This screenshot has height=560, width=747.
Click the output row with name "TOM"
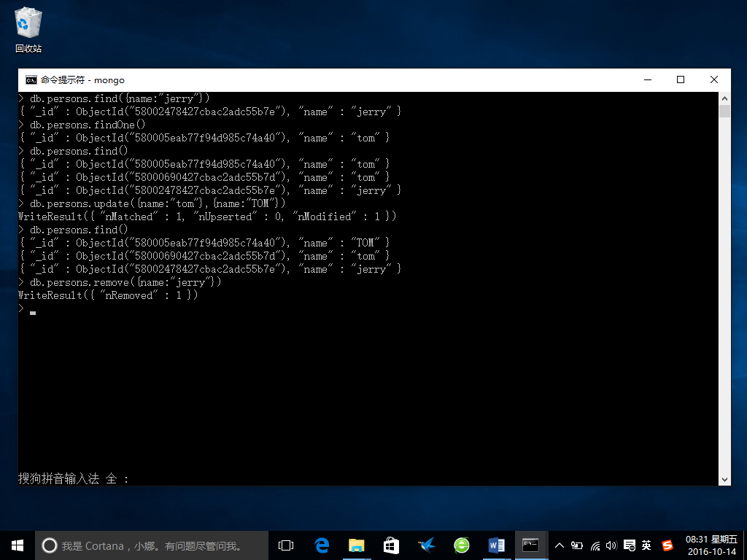click(205, 243)
